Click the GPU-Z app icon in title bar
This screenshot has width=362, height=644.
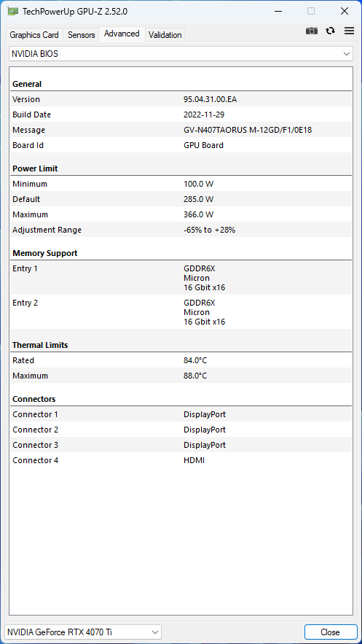[13, 12]
